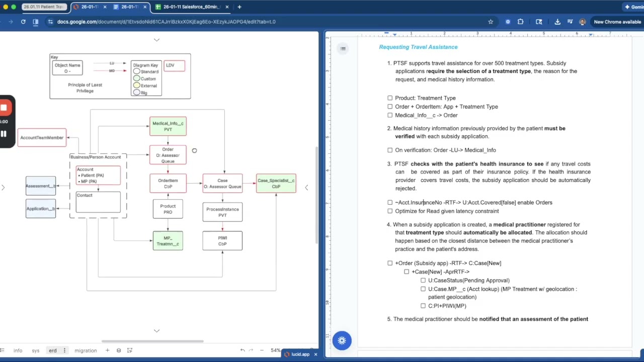Show the document outline in Google Docs

[343, 48]
